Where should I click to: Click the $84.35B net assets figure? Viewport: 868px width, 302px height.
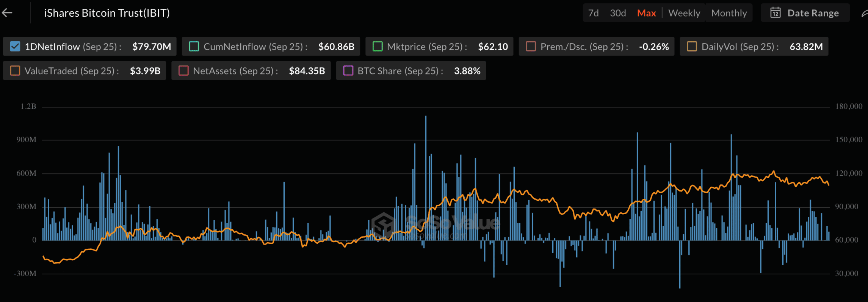click(307, 71)
